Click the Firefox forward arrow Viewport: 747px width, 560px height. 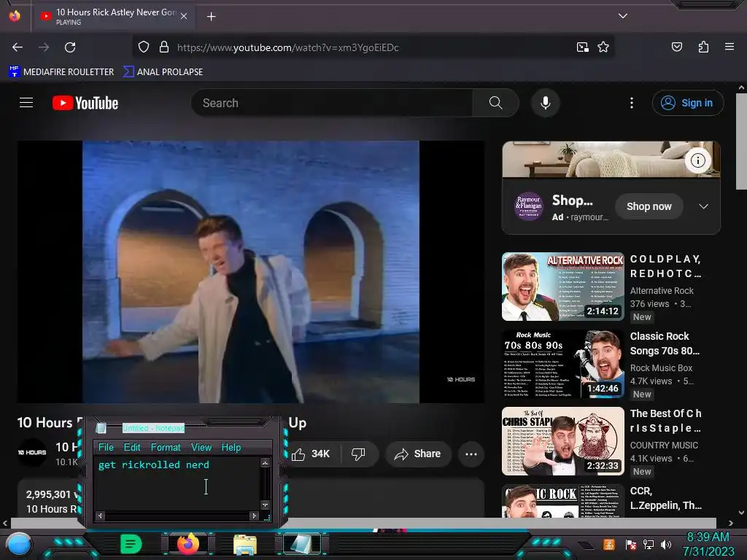click(44, 47)
